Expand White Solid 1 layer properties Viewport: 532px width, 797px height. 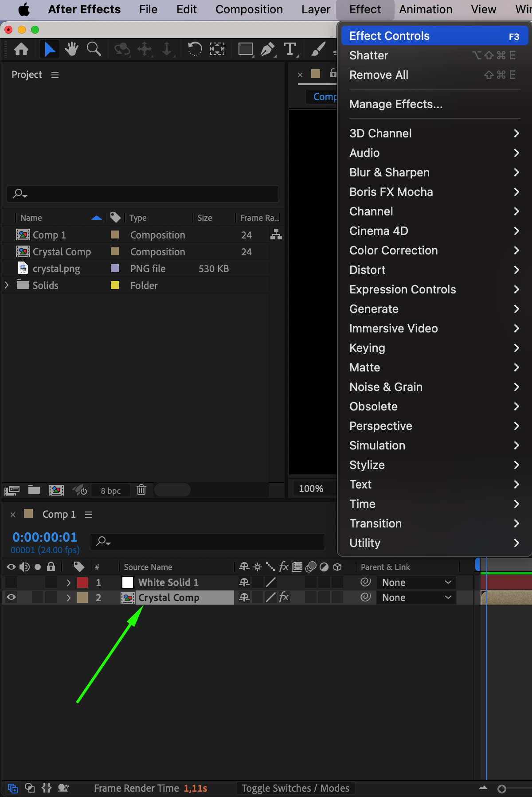pos(69,582)
